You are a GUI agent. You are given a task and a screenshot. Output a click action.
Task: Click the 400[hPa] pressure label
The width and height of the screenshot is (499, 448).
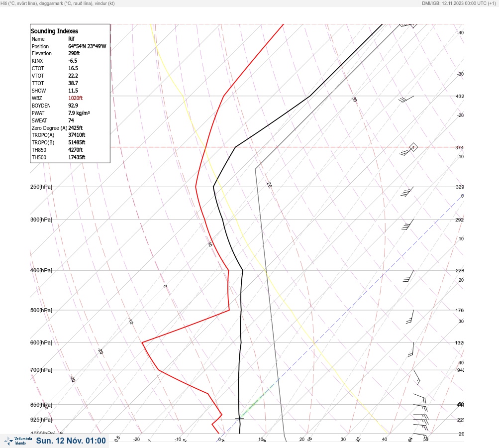[41, 270]
